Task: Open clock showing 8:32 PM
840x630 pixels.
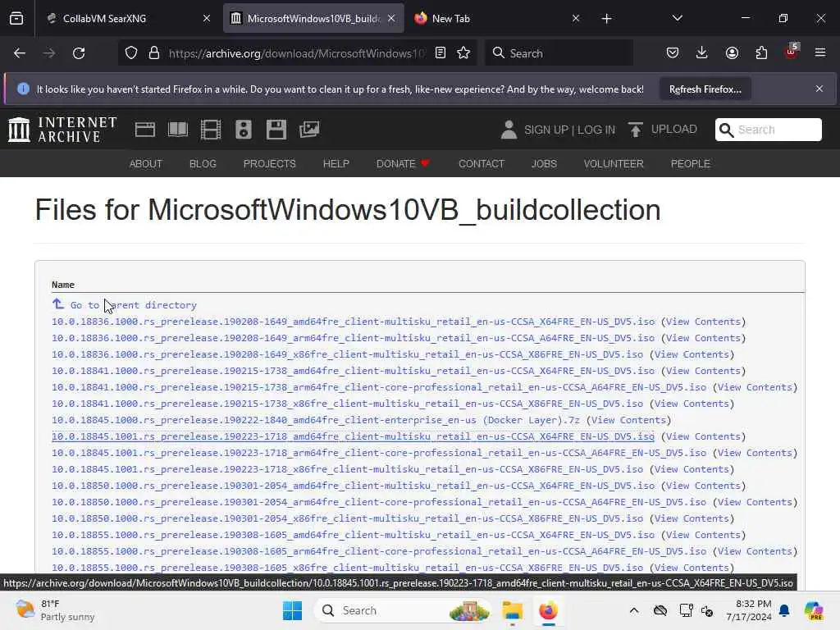Action: click(x=749, y=610)
